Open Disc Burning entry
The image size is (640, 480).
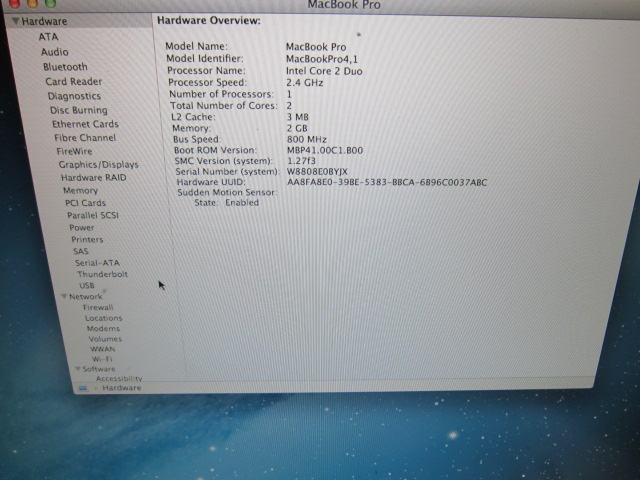(x=79, y=110)
